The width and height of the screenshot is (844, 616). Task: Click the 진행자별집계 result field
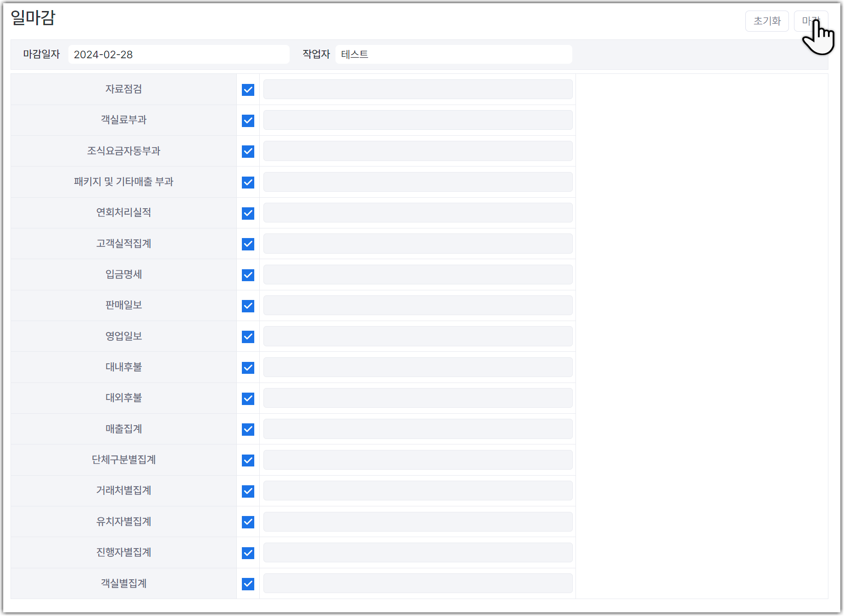pos(418,553)
